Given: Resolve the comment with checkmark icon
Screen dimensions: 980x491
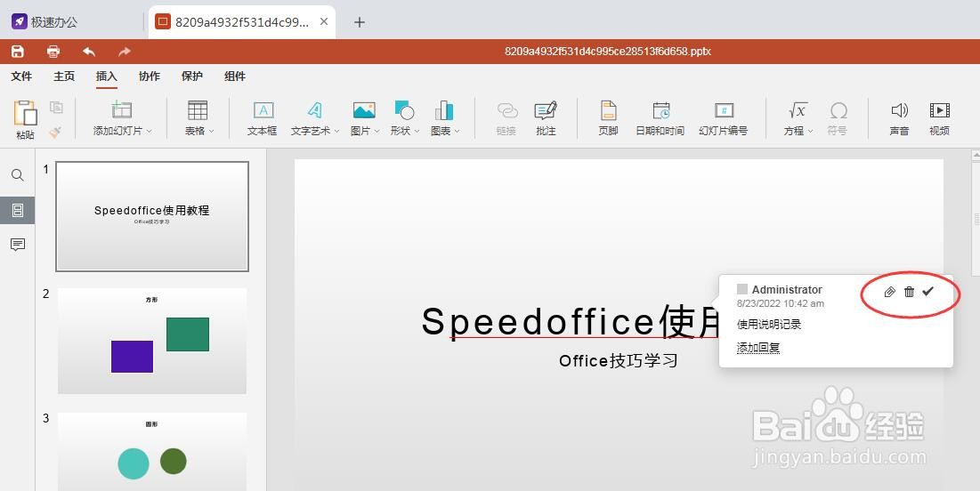Looking at the screenshot, I should [928, 291].
